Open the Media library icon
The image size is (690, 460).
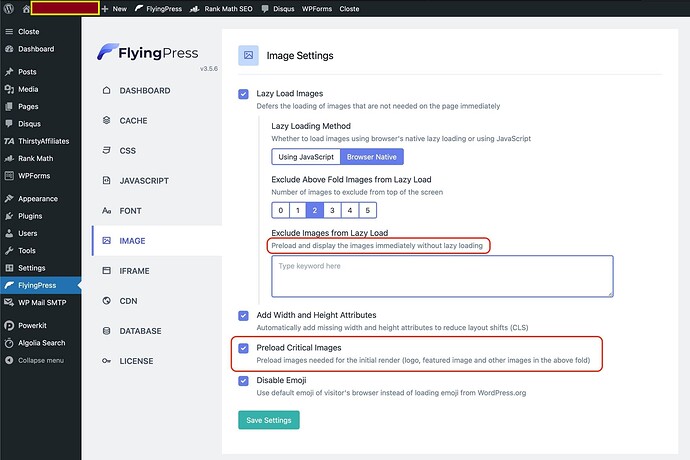(9, 89)
